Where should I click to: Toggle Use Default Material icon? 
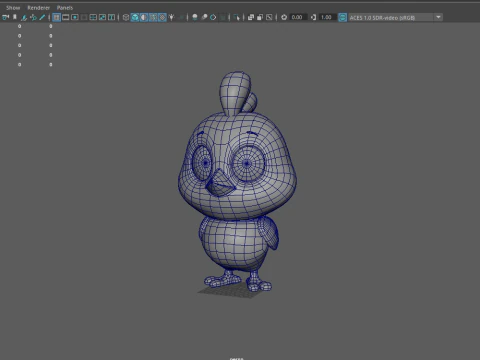pos(144,17)
